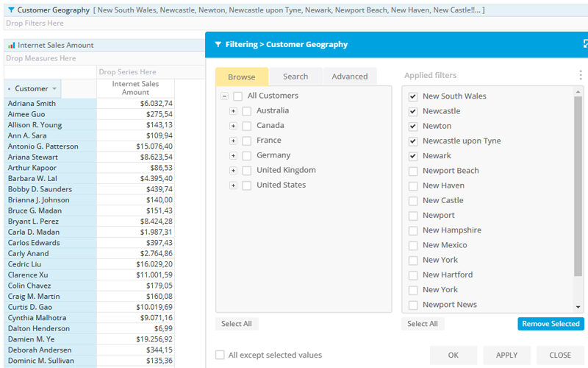The image size is (588, 368).
Task: Switch to the Advanced tab
Action: point(350,77)
